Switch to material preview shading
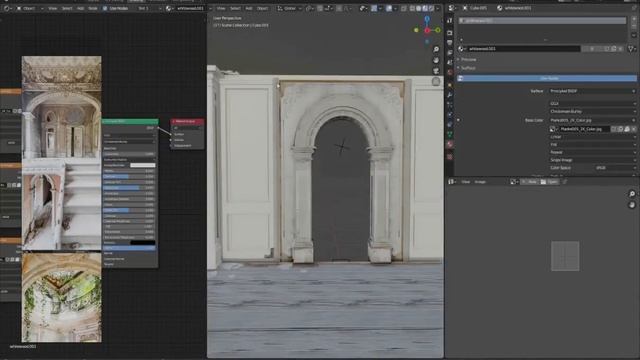This screenshot has height=360, width=640. [x=425, y=8]
